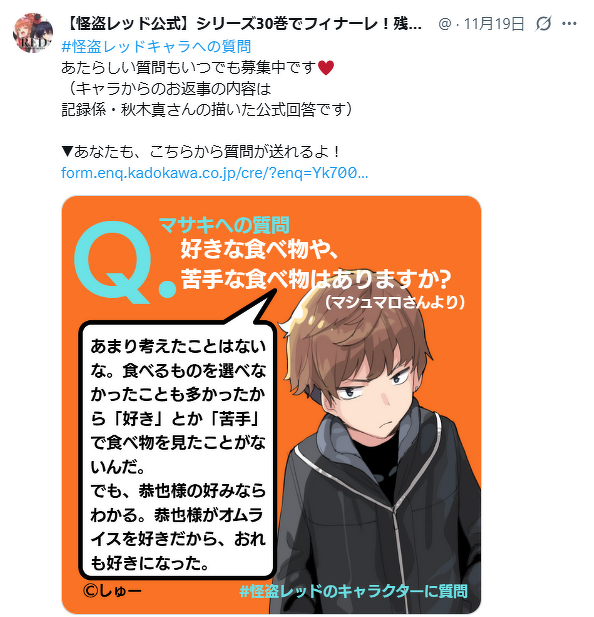Click the @ handle next to the account name
This screenshot has width=594, height=617.
445,24
